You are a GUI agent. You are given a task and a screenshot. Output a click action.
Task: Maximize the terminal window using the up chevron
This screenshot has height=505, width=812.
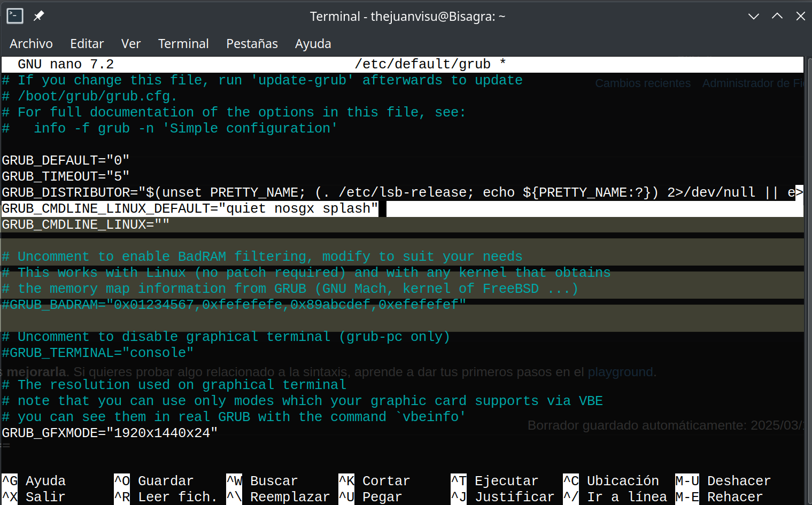pos(777,16)
